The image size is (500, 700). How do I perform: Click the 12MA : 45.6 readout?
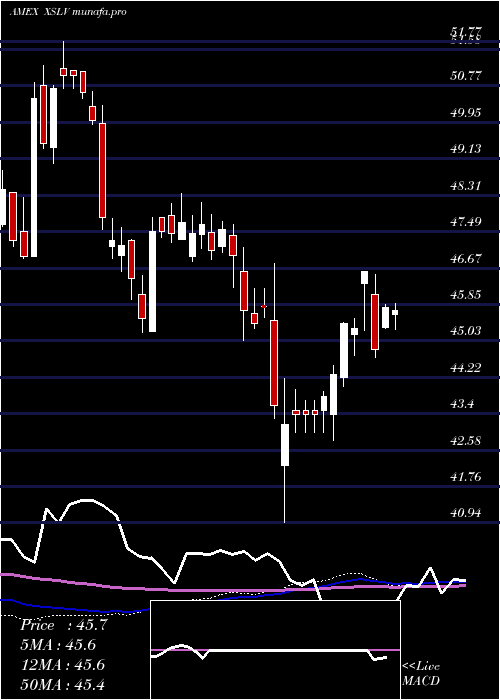[x=62, y=665]
